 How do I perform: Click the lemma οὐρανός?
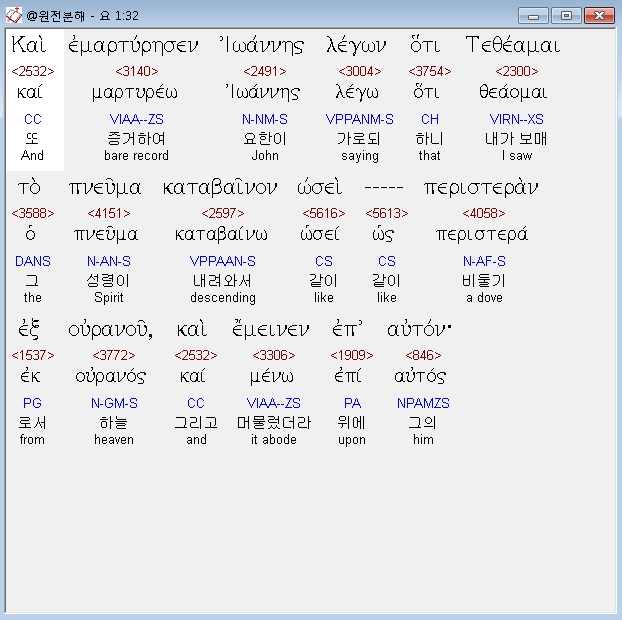point(111,376)
